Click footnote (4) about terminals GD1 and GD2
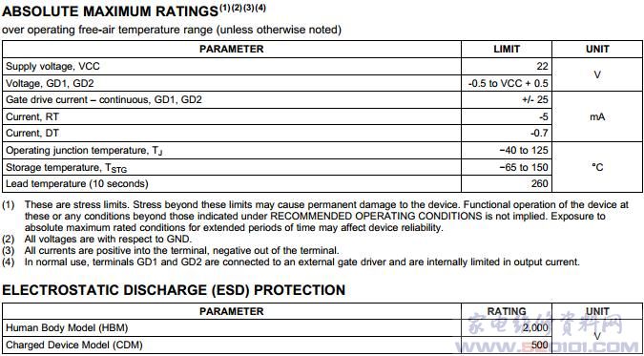 291,262
